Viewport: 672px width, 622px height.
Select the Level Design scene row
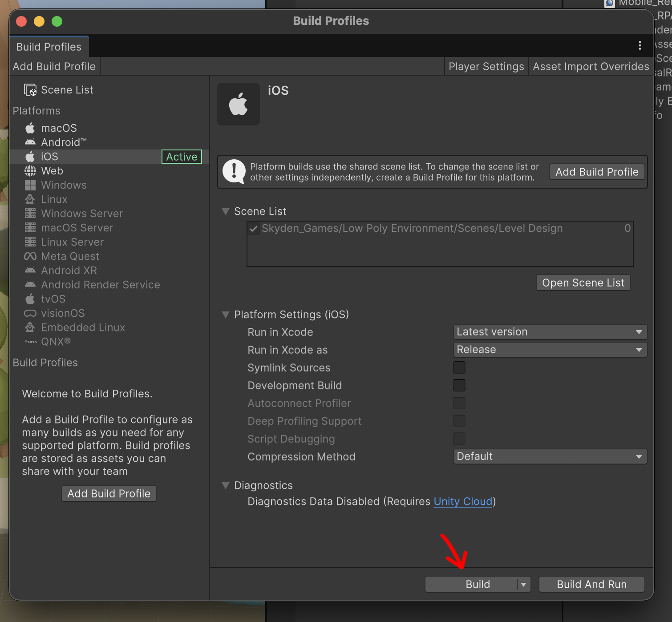(440, 229)
